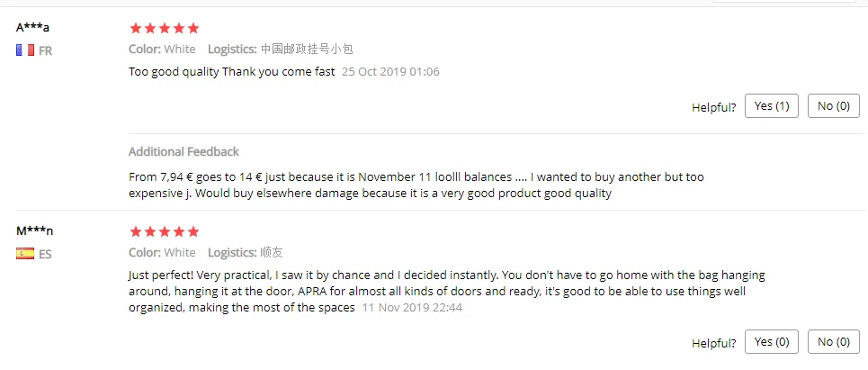Click the five-star rating on M***n's review

point(164,231)
